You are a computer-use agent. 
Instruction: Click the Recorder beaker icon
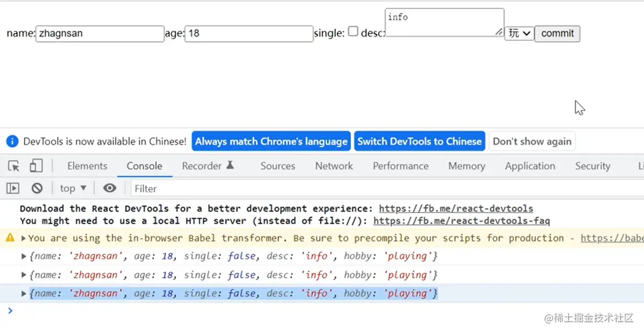(x=230, y=165)
